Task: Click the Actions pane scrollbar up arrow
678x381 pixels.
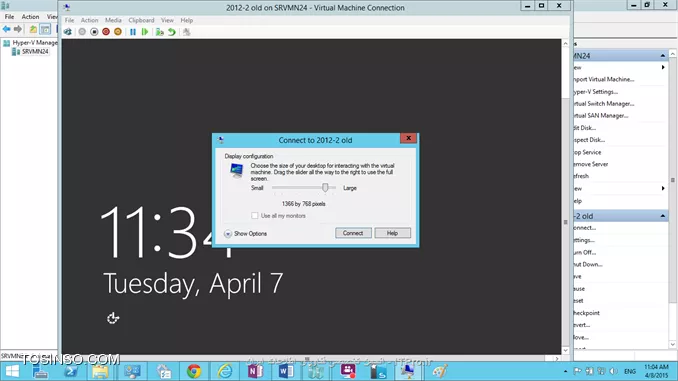Action: (x=672, y=54)
